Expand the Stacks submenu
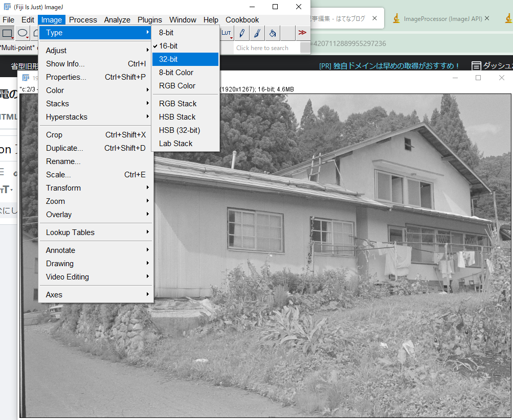This screenshot has width=513, height=420. click(x=57, y=103)
